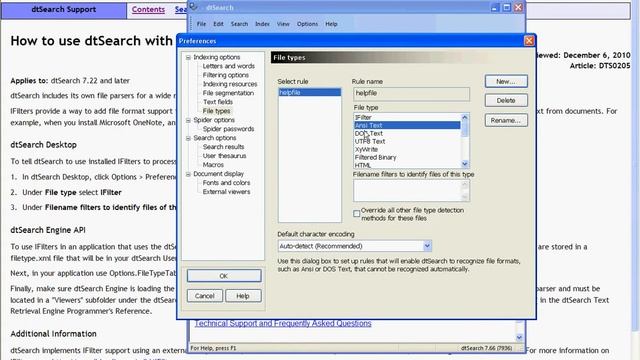The height and width of the screenshot is (360, 640).
Task: Open the File menu in dtSearch
Action: tap(201, 24)
